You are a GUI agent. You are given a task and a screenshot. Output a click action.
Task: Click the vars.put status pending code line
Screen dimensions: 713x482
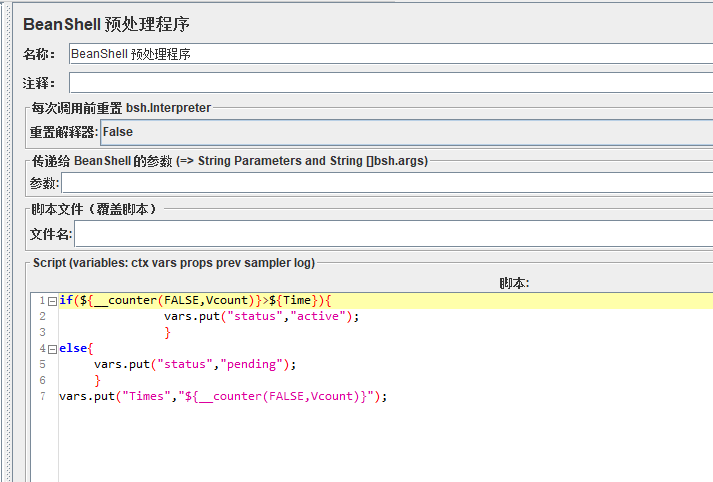(x=195, y=364)
